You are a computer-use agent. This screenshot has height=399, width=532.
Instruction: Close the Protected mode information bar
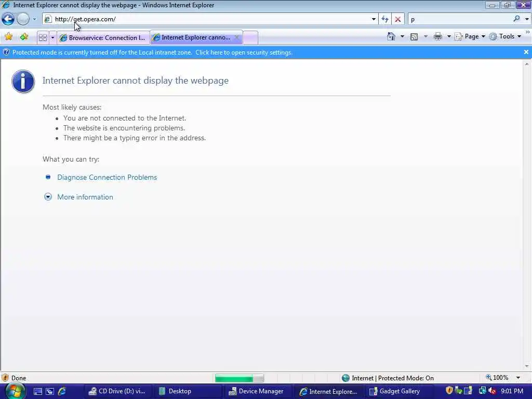526,52
